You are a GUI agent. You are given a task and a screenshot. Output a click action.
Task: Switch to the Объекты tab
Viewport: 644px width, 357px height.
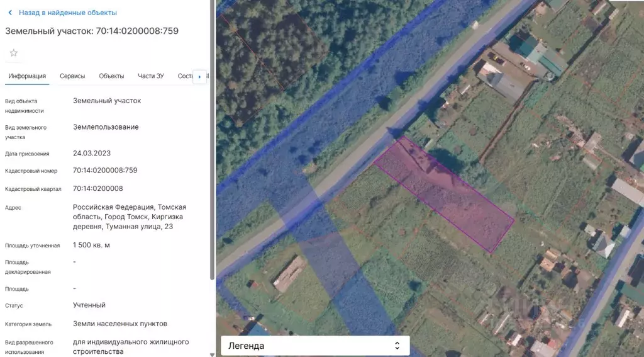pyautogui.click(x=111, y=76)
